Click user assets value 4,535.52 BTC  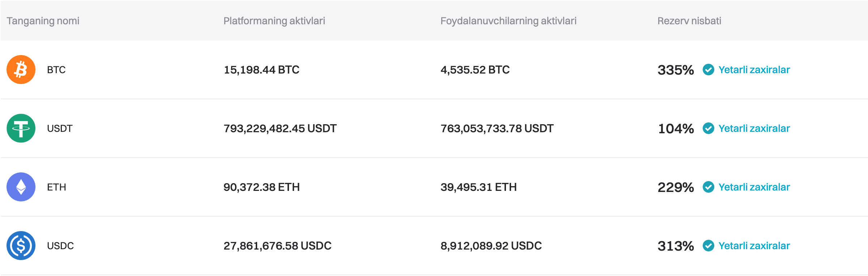coord(475,70)
